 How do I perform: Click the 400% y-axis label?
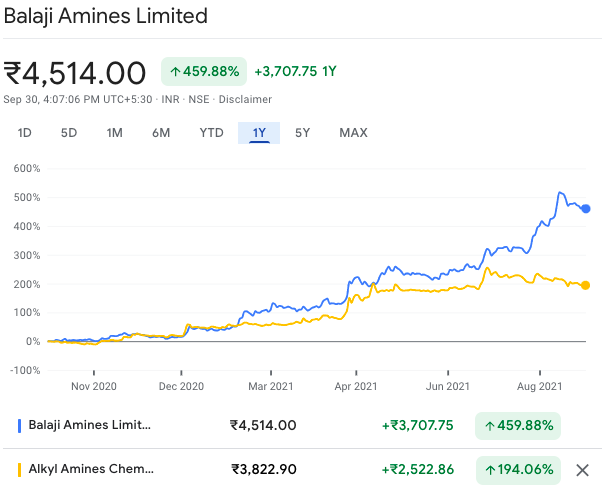(27, 226)
